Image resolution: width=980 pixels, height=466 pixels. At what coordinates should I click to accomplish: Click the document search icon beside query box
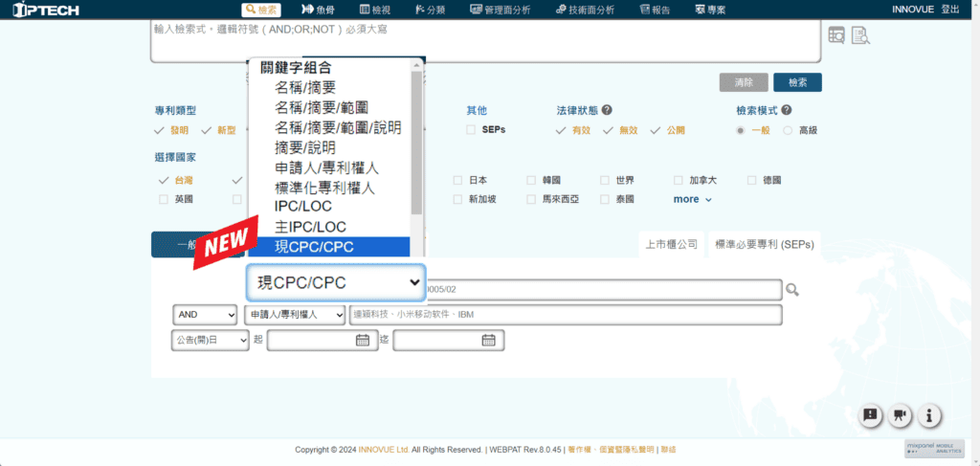click(x=859, y=35)
